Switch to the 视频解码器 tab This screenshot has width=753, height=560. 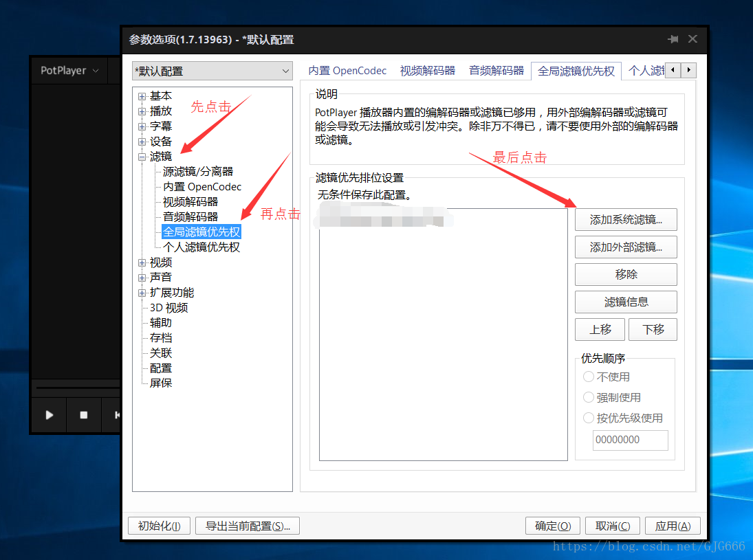point(428,71)
